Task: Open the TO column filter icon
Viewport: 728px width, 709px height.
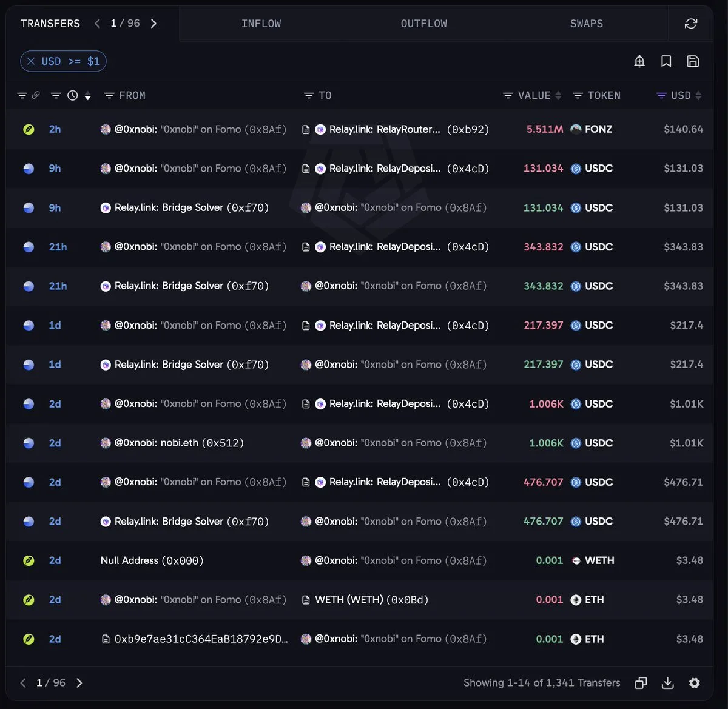Action: click(308, 95)
